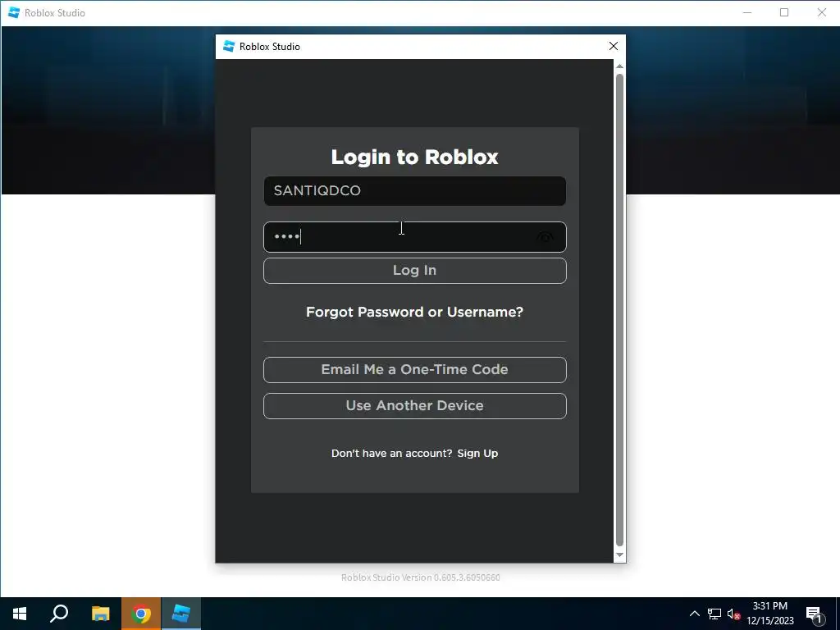The image size is (840, 630).
Task: Click the login dialog scrollbar down arrow
Action: tap(619, 555)
